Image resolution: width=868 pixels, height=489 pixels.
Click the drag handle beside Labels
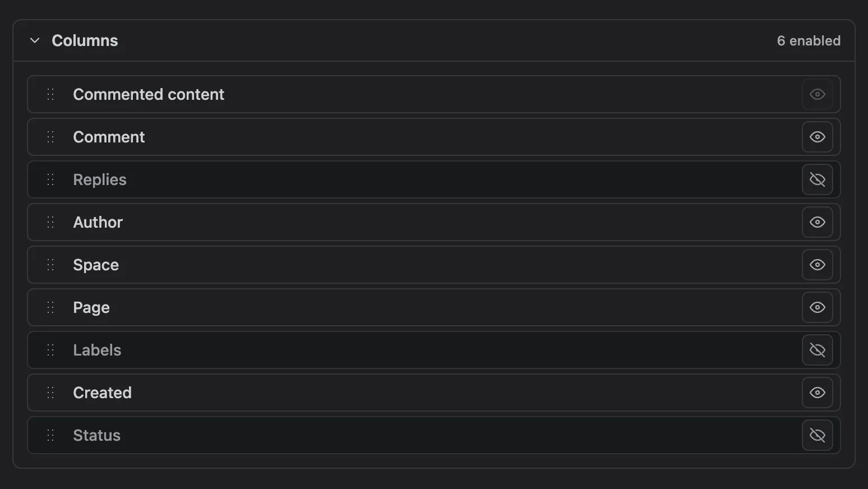pos(50,350)
